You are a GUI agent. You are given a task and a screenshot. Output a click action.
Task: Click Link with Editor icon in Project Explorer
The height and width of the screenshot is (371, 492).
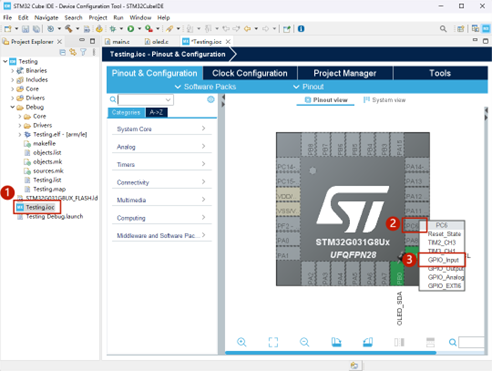coord(73,52)
